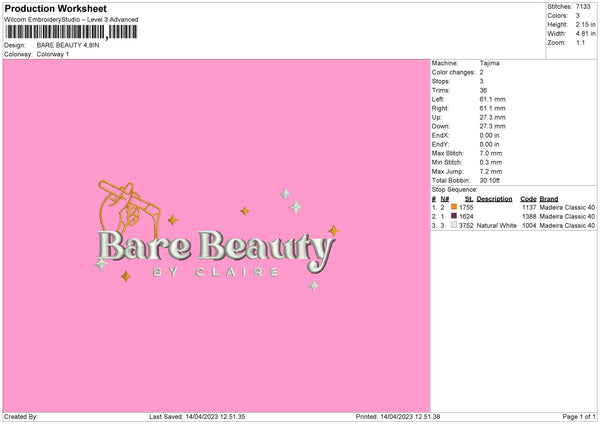
Task: Select the dark purple 1624 thread swatch
Action: 453,216
